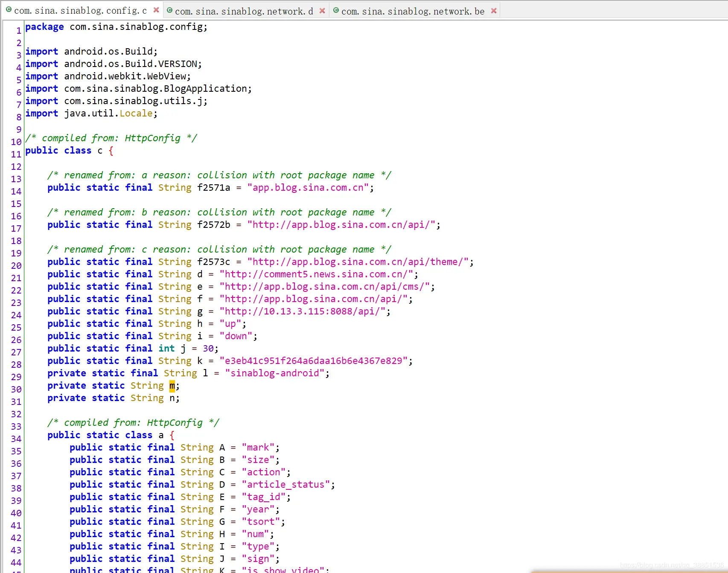
Task: Click the string "tag_id"
Action: 264,497
